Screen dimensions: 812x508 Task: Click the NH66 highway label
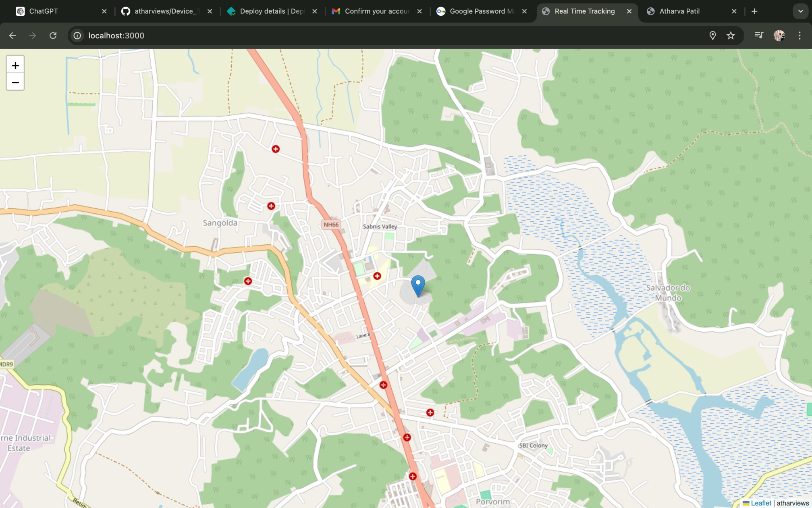(331, 225)
